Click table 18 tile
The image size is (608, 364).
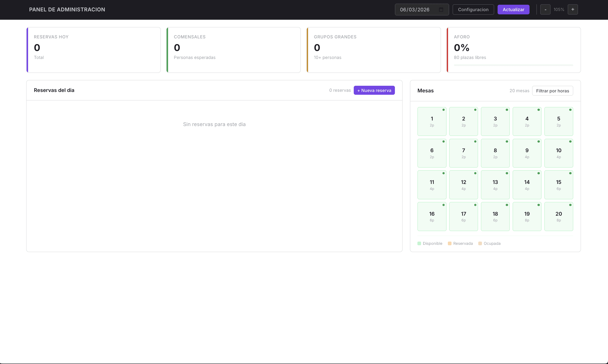pyautogui.click(x=495, y=216)
